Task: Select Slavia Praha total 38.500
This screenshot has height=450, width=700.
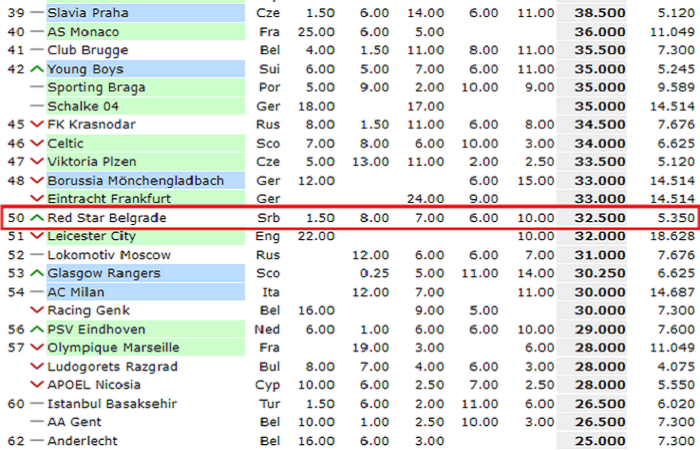Action: coord(600,13)
